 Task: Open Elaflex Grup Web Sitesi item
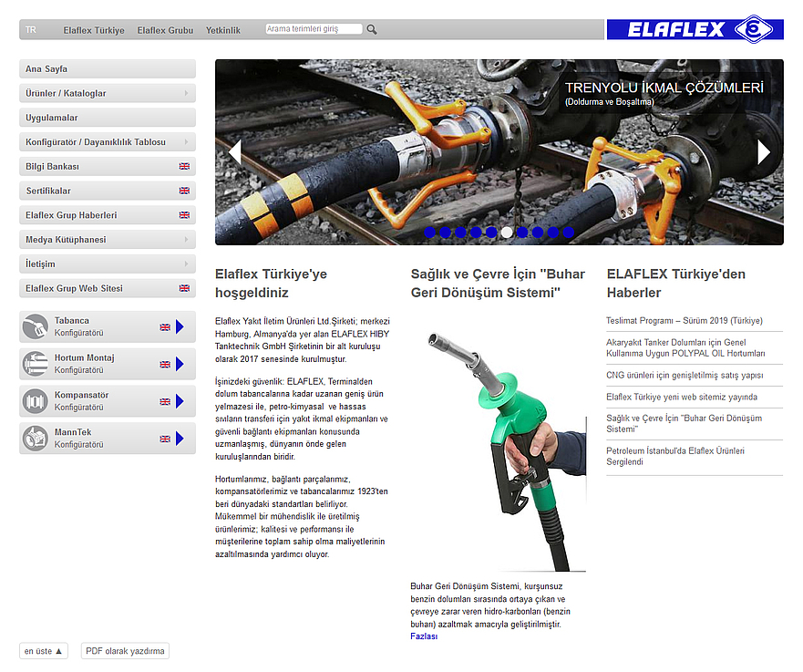point(108,288)
